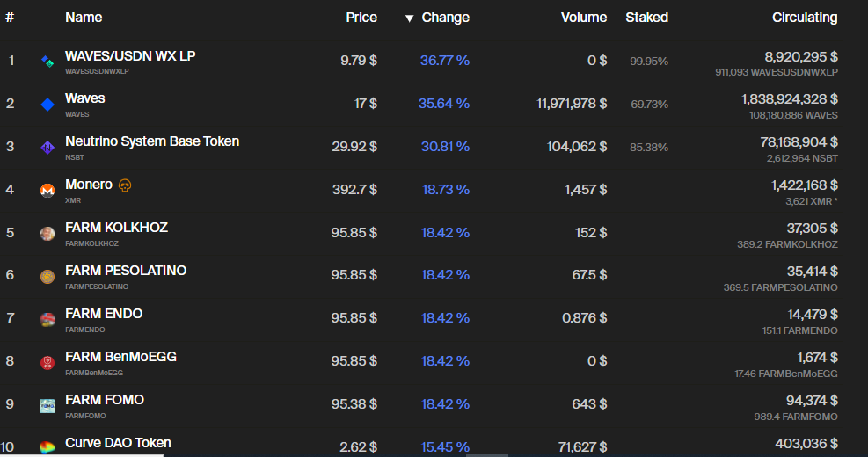Click the 8,920,295 $ circulating value

click(801, 57)
